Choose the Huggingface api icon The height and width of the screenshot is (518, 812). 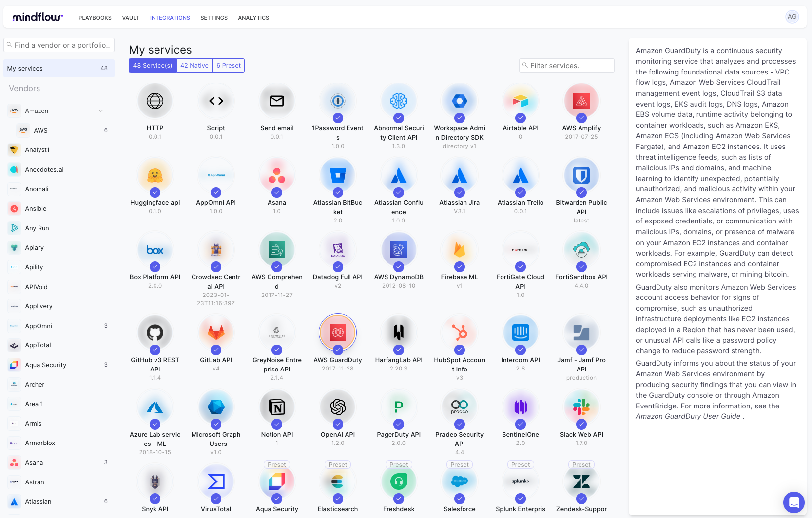tap(155, 175)
